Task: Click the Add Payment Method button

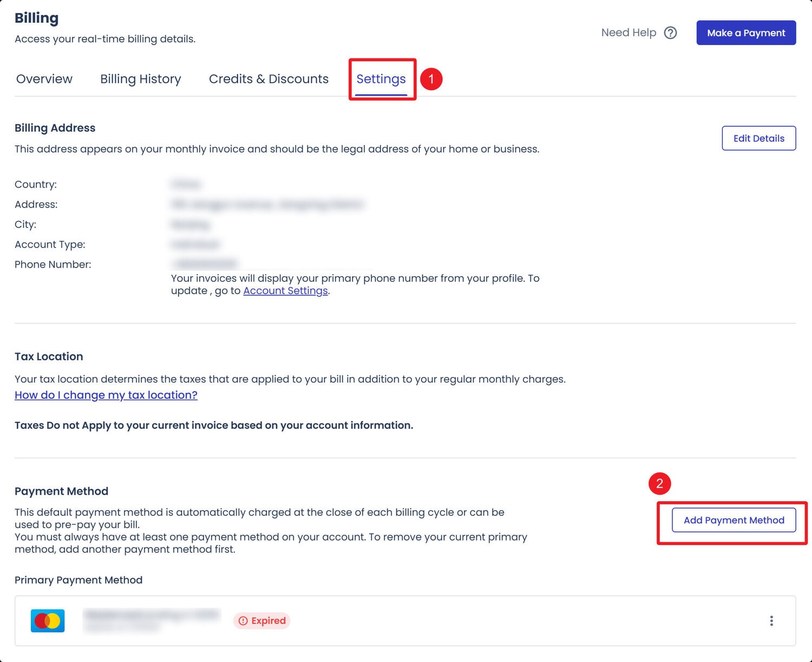Action: 734,520
